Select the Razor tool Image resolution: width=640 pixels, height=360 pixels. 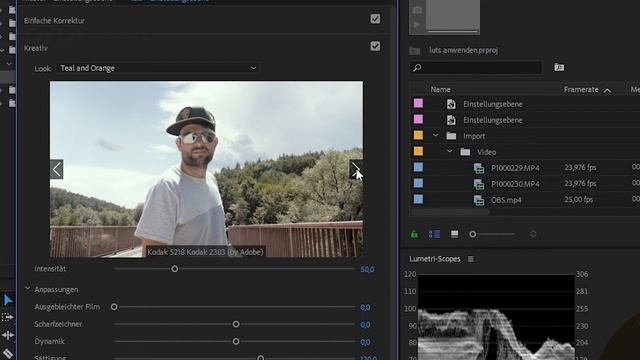click(7, 353)
